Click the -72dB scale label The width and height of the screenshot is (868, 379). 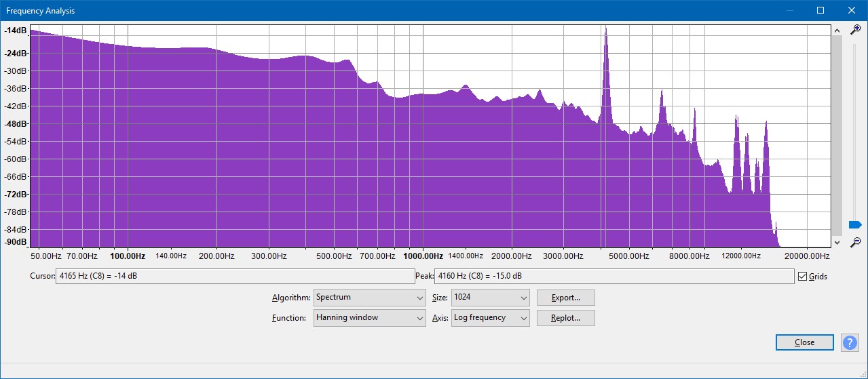click(x=16, y=195)
